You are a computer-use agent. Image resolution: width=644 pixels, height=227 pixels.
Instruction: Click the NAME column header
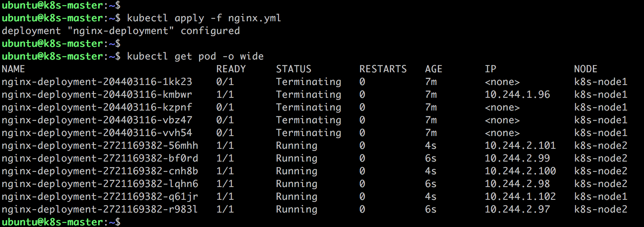pos(13,69)
